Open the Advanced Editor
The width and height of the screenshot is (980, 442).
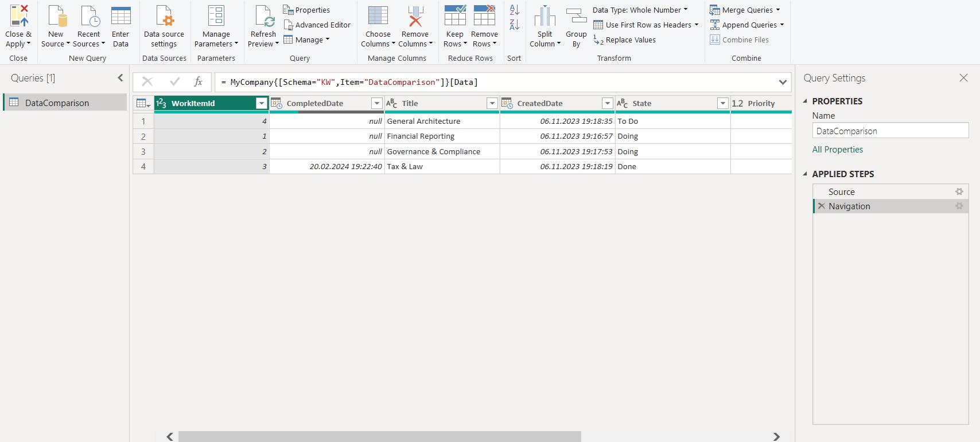317,25
